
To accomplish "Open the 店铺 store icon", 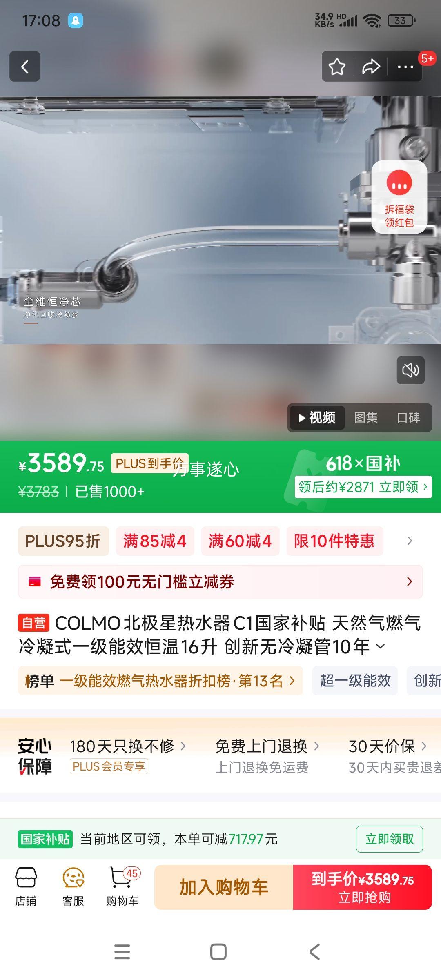I will tap(26, 887).
